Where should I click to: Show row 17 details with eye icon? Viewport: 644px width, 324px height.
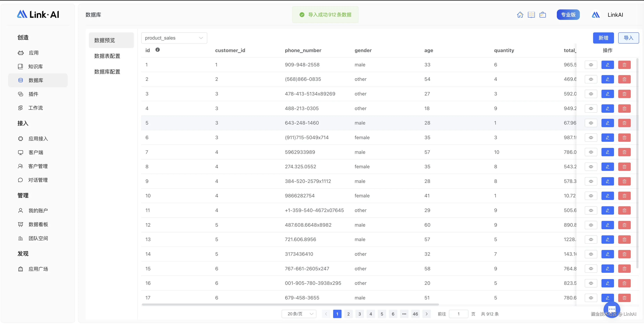pyautogui.click(x=591, y=298)
